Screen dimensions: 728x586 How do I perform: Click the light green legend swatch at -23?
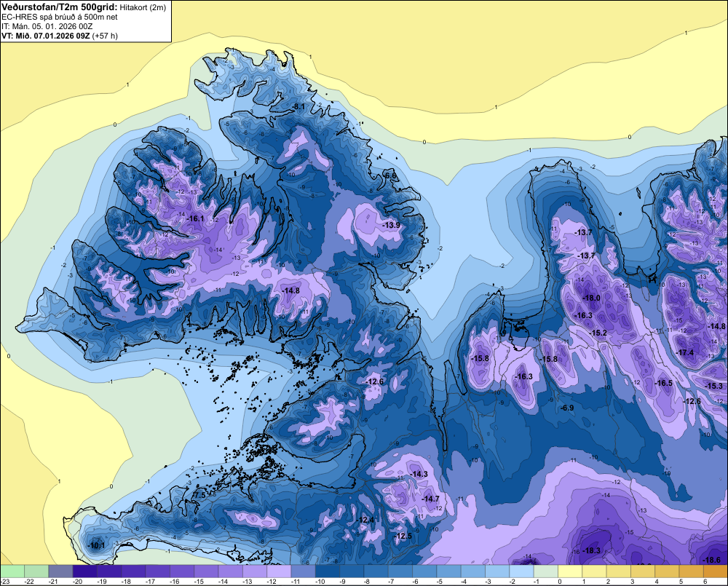[x=12, y=571]
